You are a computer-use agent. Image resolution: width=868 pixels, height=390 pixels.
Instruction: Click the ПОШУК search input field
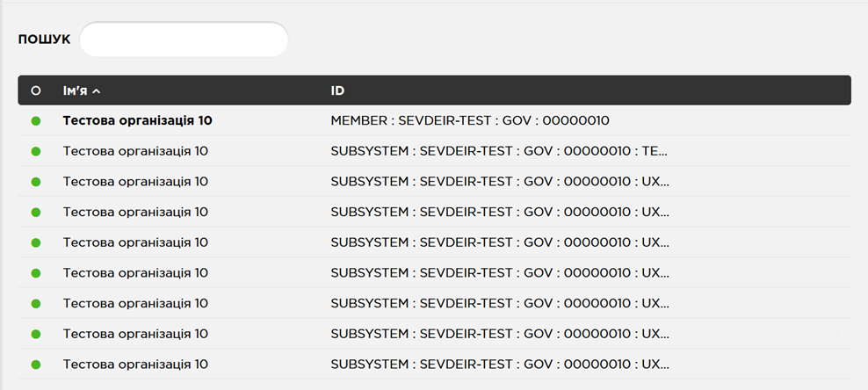pyautogui.click(x=184, y=40)
